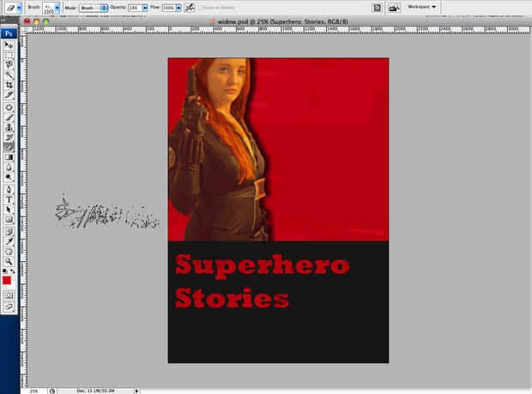This screenshot has height=394, width=532.
Task: Select the Rectangular Marquee tool
Action: pos(9,55)
